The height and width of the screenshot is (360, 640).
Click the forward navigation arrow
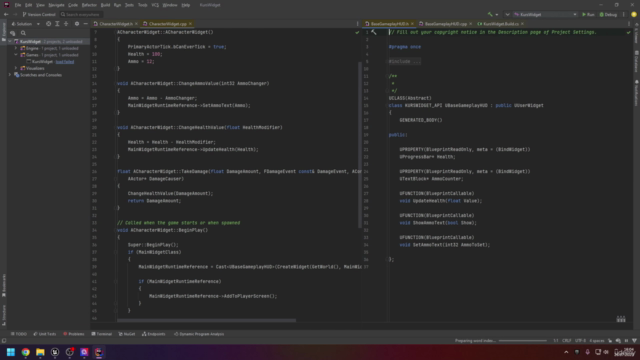14,14
